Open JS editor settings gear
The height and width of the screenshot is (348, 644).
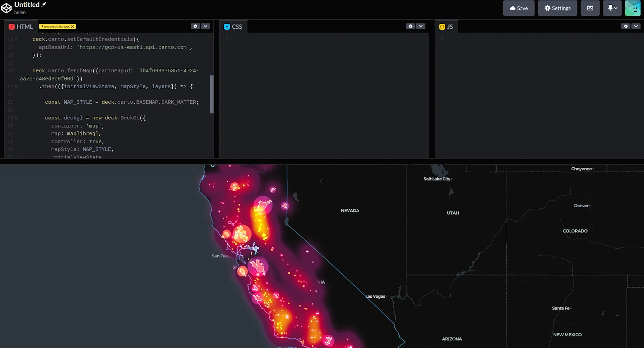(625, 26)
